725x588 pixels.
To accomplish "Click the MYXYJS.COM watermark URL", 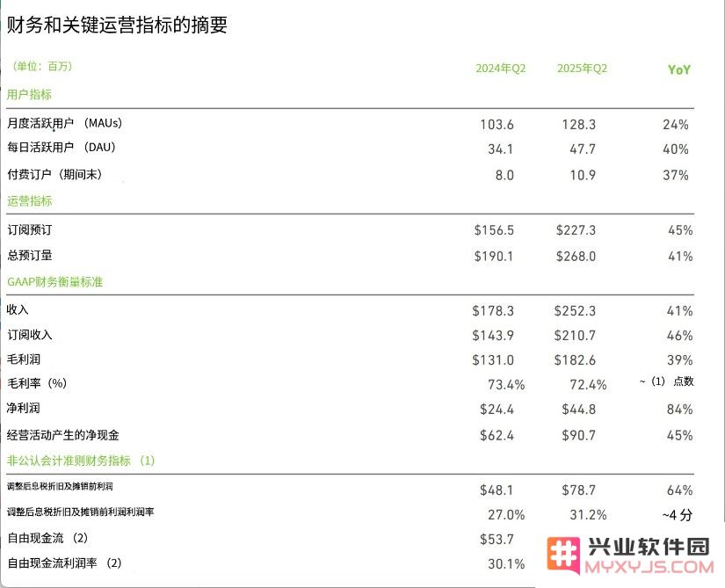I will tap(648, 569).
